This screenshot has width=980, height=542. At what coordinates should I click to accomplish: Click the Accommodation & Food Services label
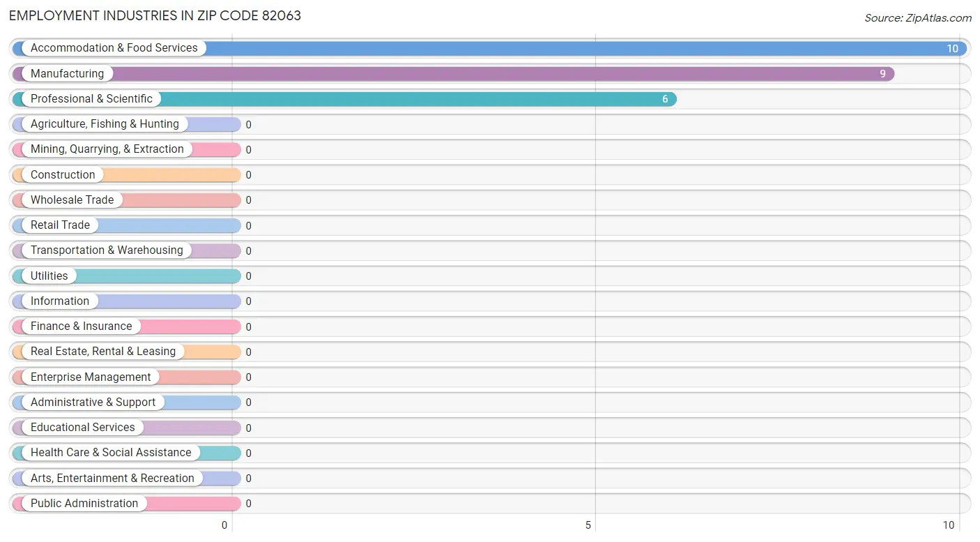pos(114,48)
